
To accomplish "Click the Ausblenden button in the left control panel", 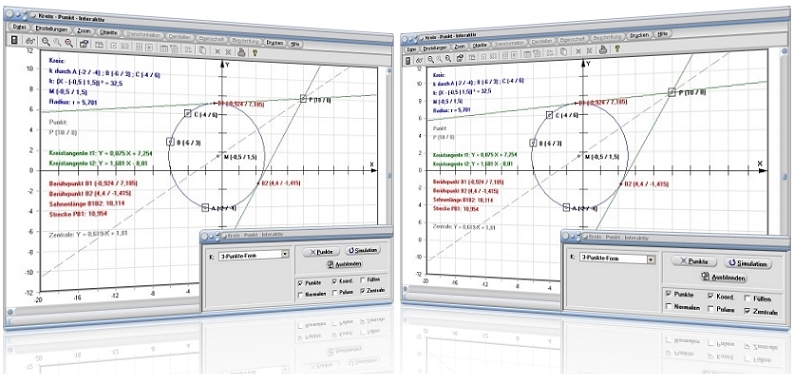I will click(344, 264).
